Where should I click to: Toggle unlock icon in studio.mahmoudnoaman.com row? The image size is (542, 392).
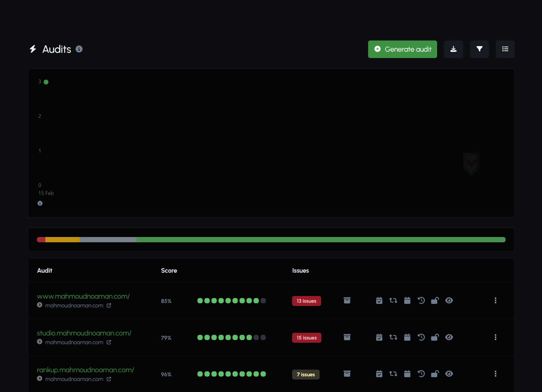pos(435,337)
